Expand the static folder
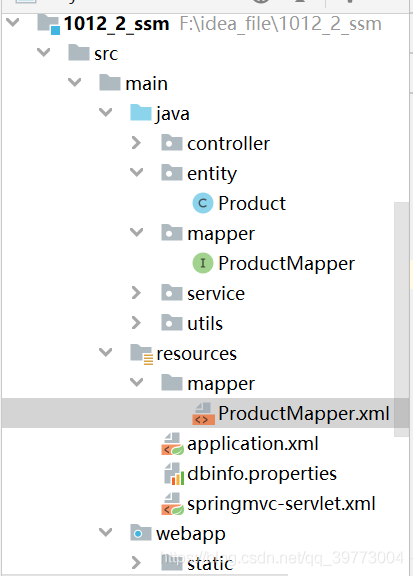Screen dimensions: 413x576 136,562
